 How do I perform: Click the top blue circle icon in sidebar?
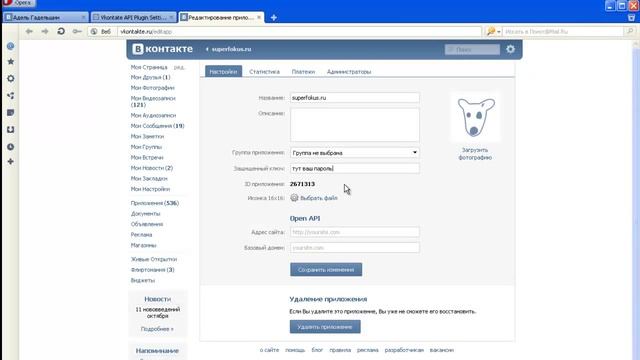click(x=11, y=46)
